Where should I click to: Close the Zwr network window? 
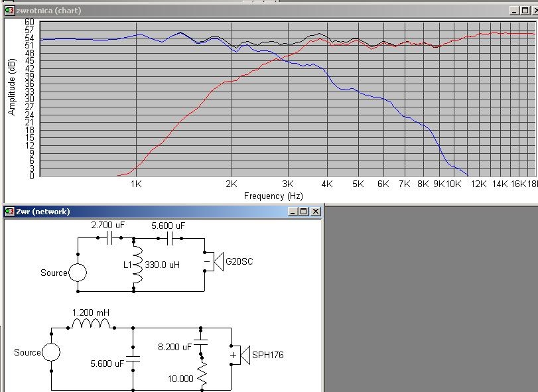click(316, 212)
